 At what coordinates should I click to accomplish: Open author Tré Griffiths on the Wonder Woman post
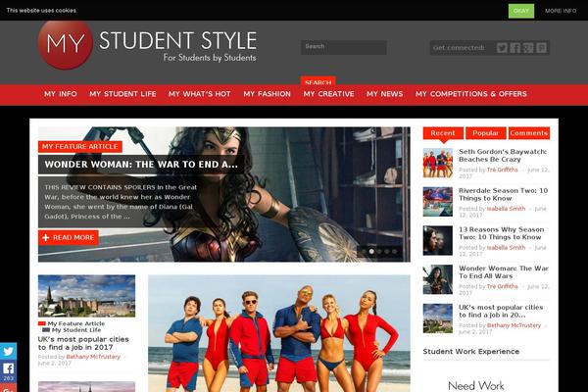502,286
